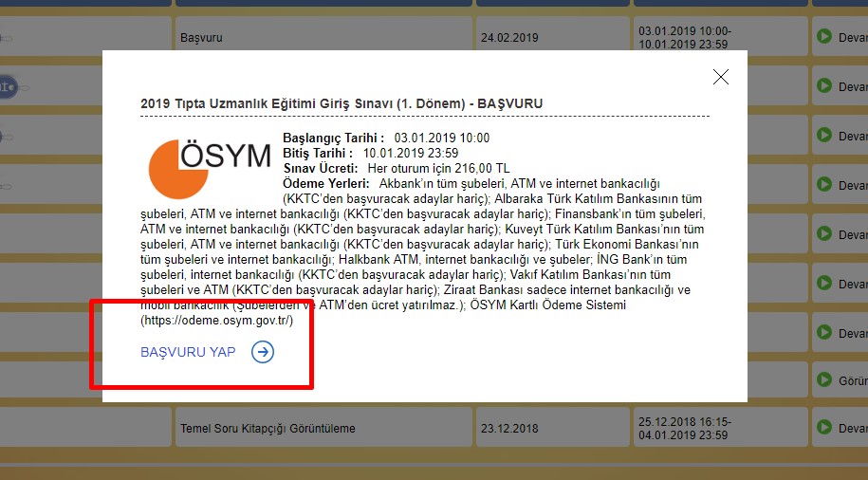Open Temel Soru Kitapçığı Görüntüleme entry

[x=268, y=429]
